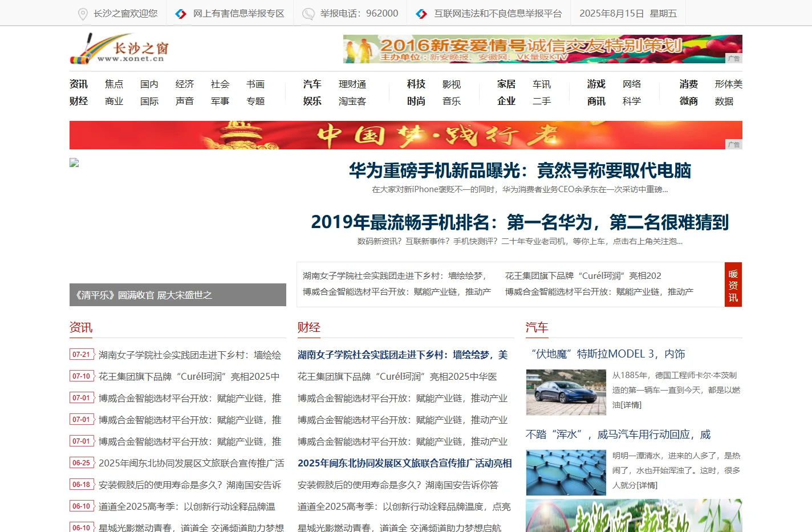Click the location pin icon beside 长沙之窗欢迎您

(x=83, y=14)
